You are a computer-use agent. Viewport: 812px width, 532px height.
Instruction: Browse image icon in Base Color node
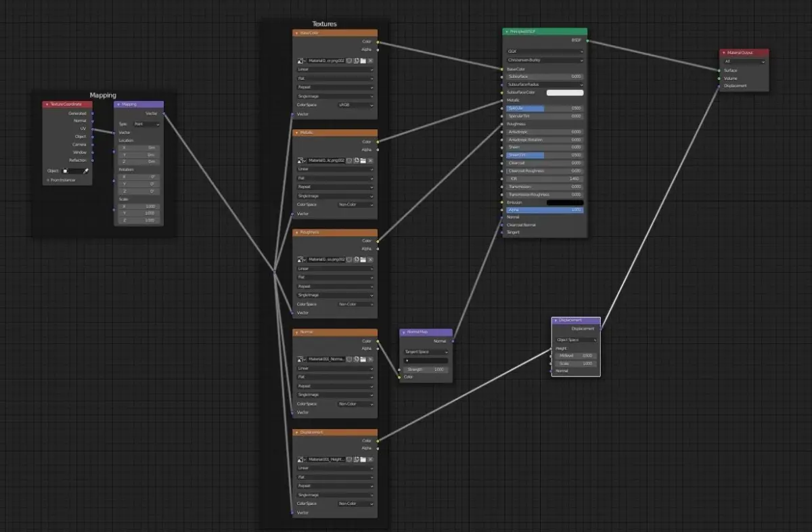300,61
